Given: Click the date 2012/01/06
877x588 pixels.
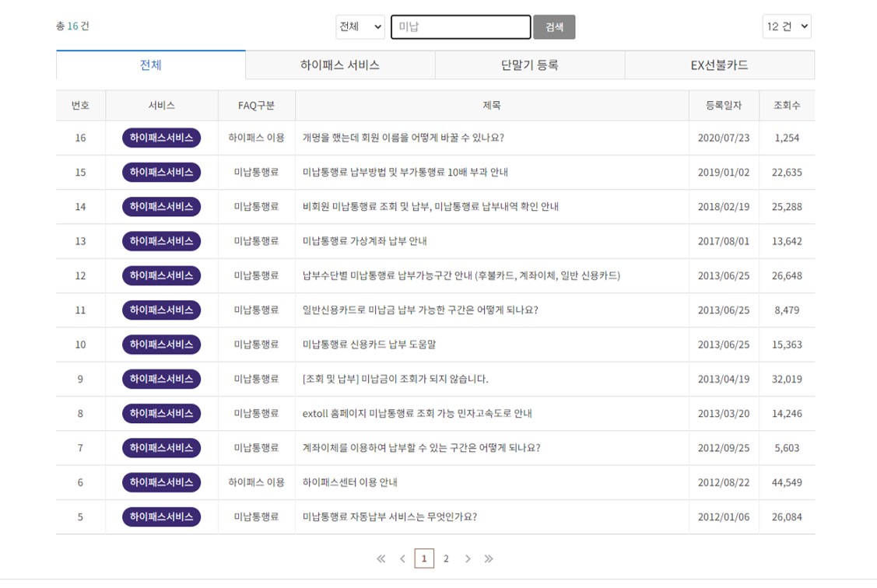Looking at the screenshot, I should tap(724, 517).
